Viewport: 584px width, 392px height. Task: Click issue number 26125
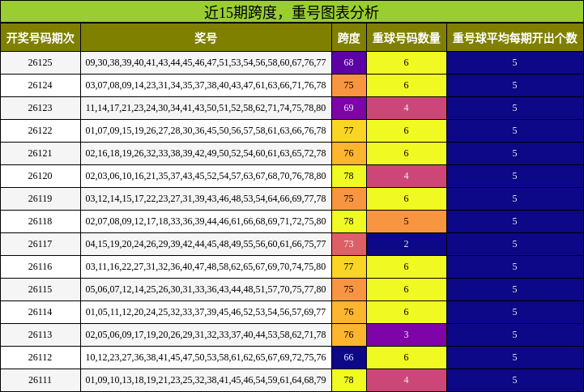click(40, 62)
